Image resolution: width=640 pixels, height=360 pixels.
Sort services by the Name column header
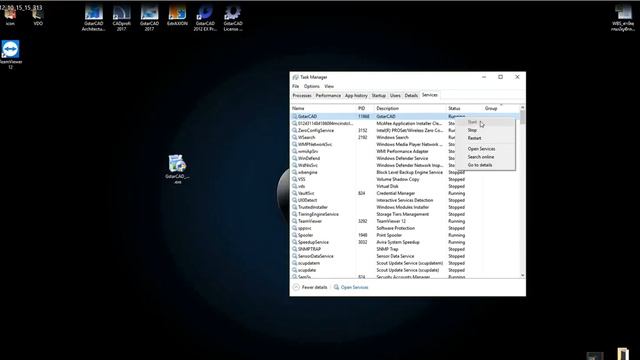(324, 109)
